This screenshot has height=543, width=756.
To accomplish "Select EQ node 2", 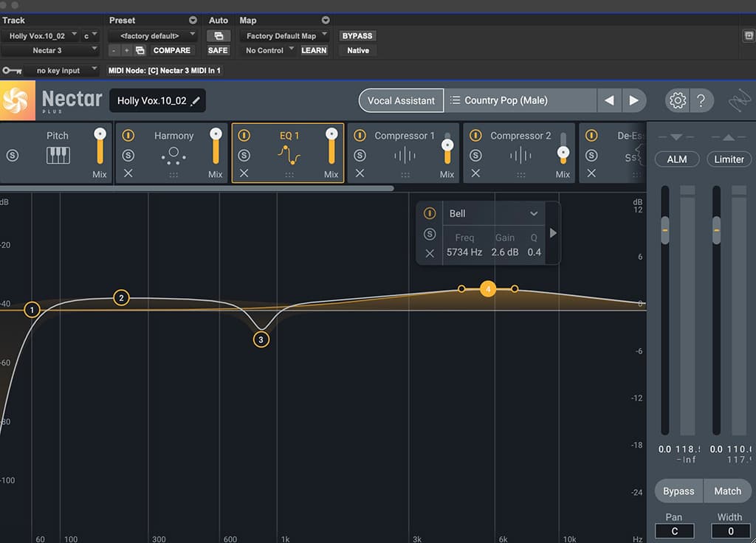I will click(x=121, y=298).
